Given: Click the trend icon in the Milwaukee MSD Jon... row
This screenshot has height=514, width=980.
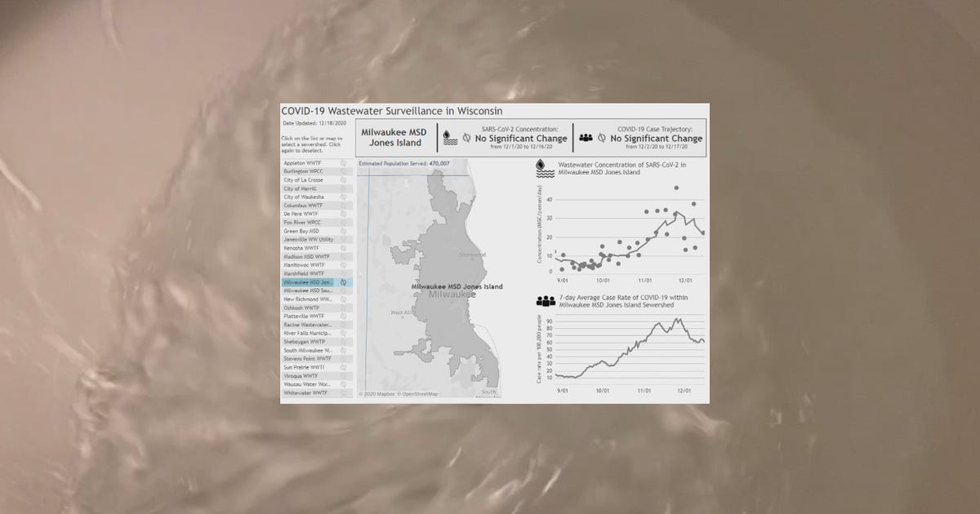Looking at the screenshot, I should [x=345, y=282].
